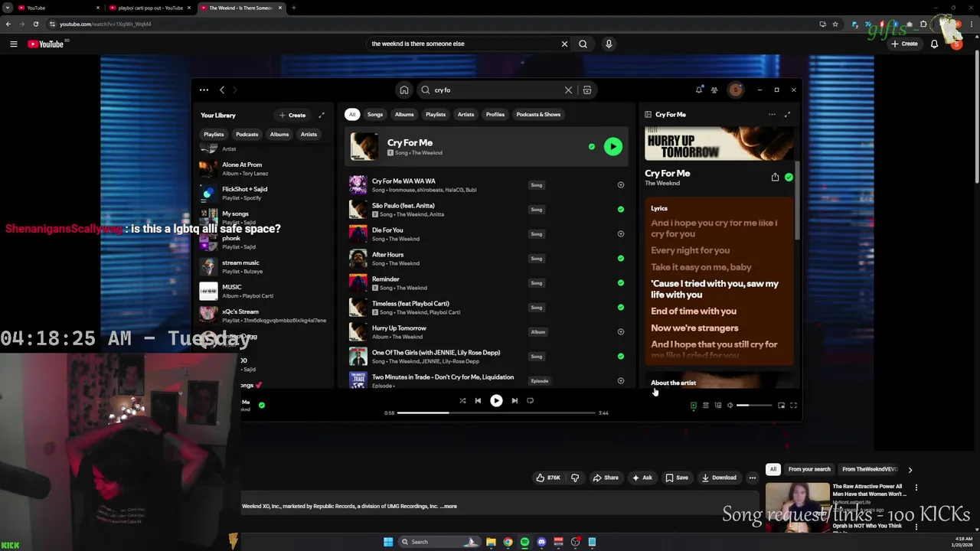
Task: Toggle saved checkmark for One Of The Girls
Action: (x=621, y=356)
